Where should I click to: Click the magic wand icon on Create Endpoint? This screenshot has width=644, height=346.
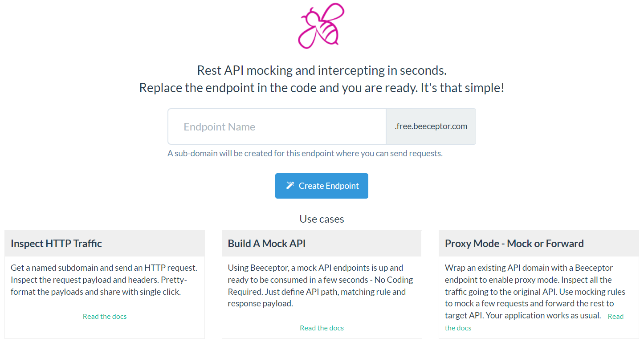tap(291, 186)
